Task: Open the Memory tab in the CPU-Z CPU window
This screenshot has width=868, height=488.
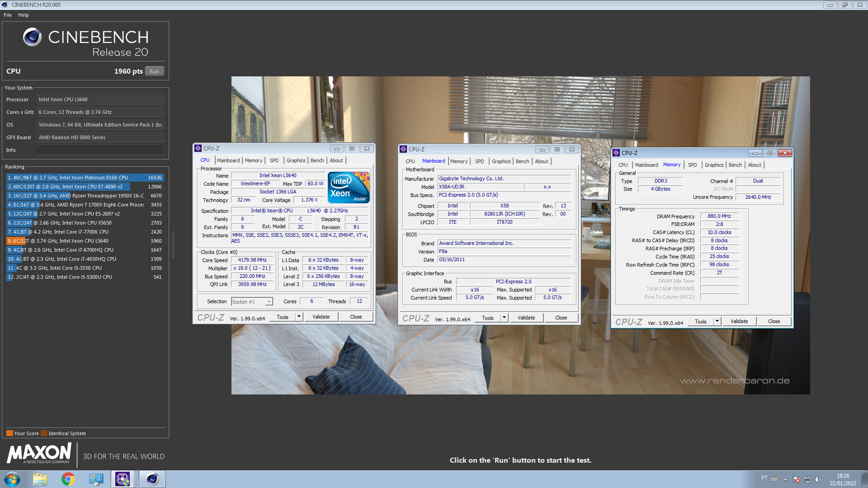Action: pyautogui.click(x=254, y=160)
